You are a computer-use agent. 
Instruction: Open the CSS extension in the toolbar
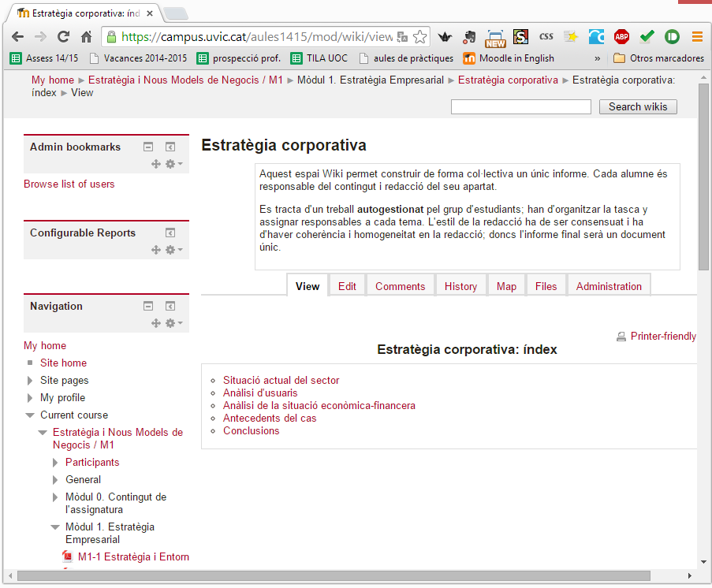[546, 36]
